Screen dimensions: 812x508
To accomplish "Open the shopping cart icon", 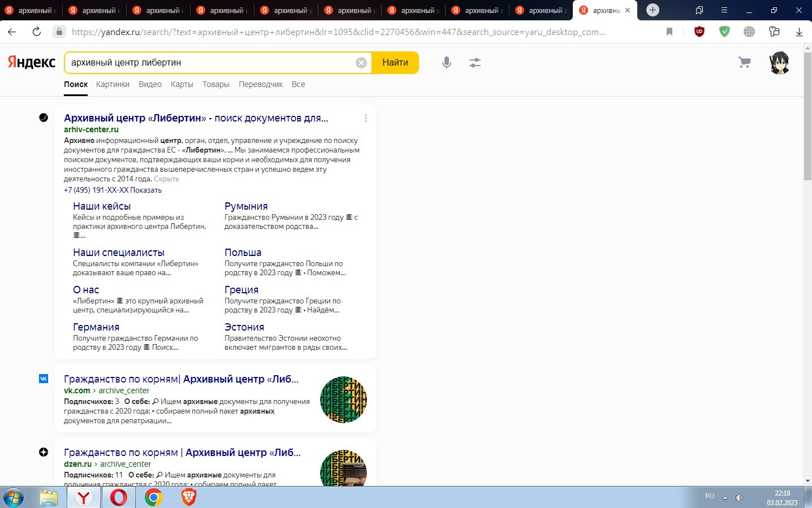I will click(x=745, y=62).
